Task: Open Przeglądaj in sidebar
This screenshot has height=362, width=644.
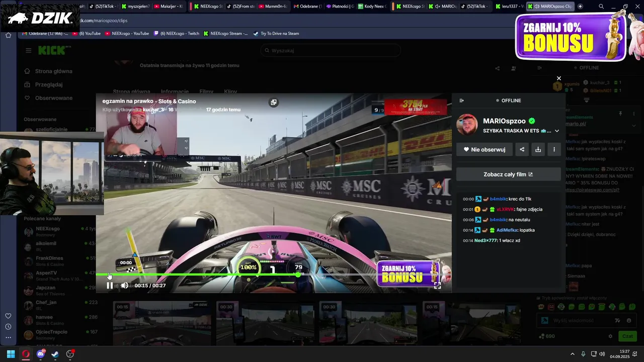Action: coord(44,84)
